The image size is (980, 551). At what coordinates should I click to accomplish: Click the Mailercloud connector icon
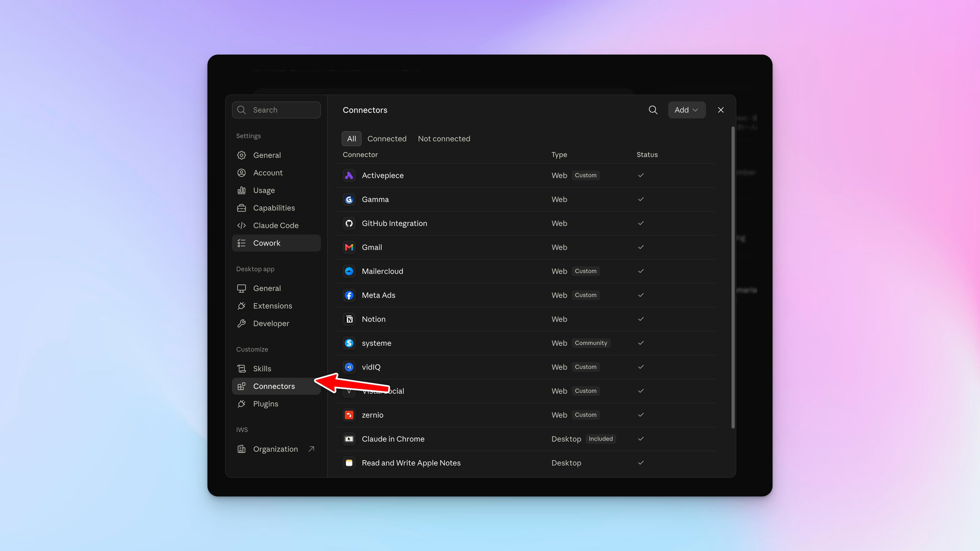[349, 271]
